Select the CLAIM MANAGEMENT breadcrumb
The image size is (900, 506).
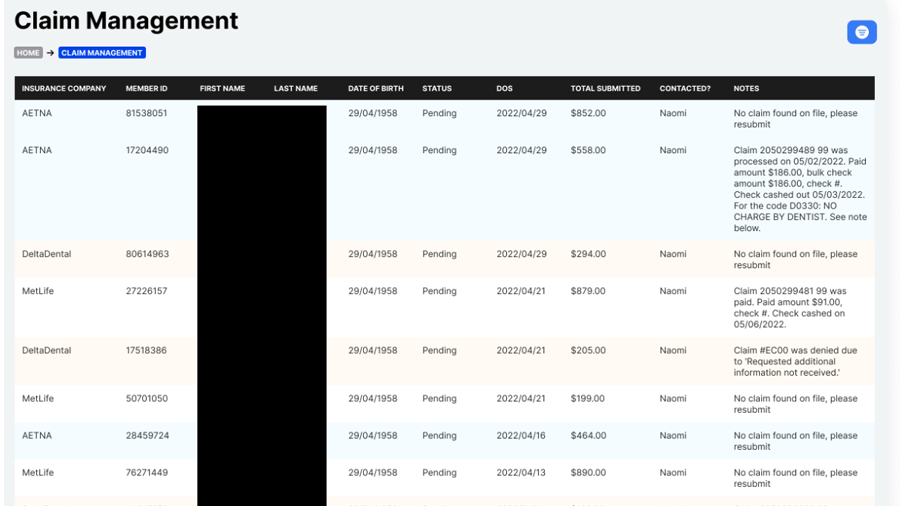(x=102, y=53)
